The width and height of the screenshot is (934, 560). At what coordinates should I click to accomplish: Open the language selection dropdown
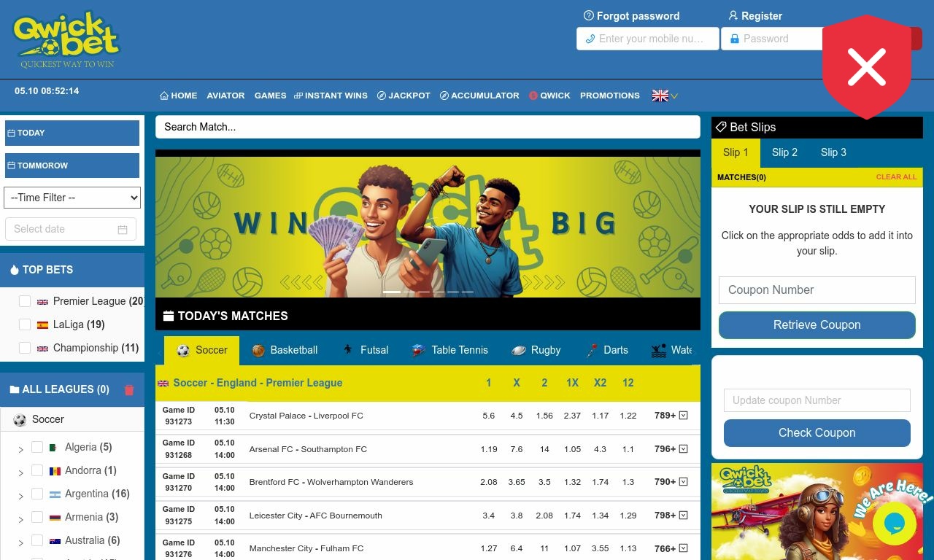tap(664, 95)
